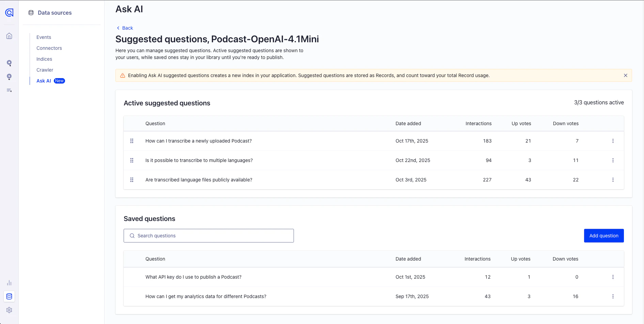Select Events in the navigation list
The image size is (644, 324).
[44, 37]
